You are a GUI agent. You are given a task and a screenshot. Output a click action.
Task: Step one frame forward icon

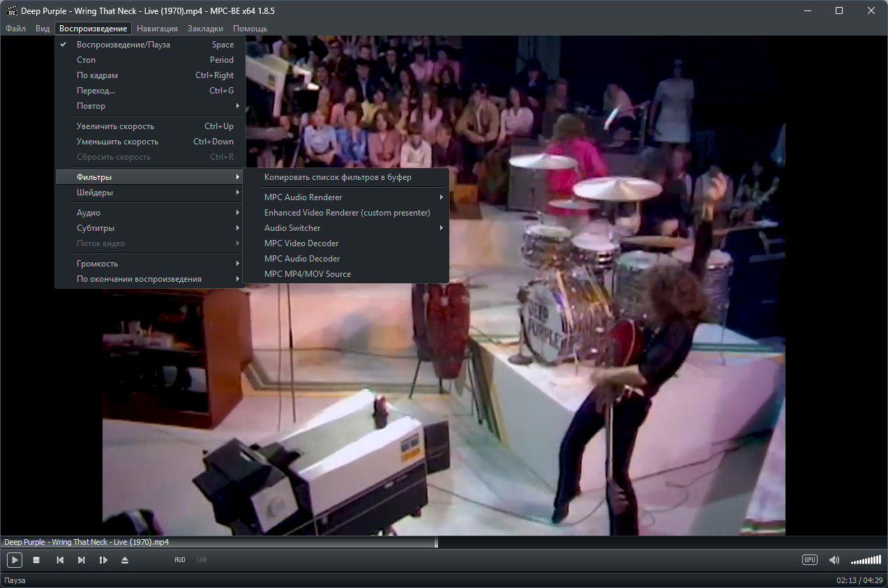pos(103,560)
